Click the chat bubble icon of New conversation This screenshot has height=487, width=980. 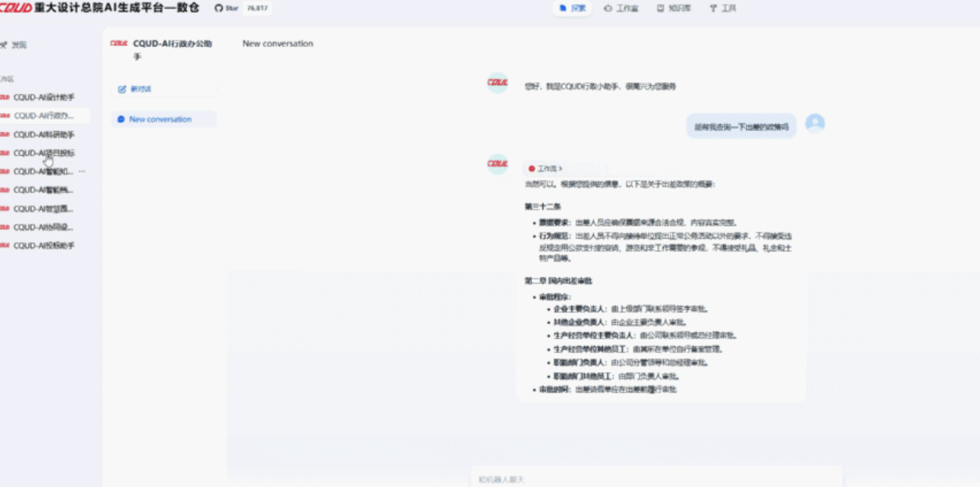121,119
